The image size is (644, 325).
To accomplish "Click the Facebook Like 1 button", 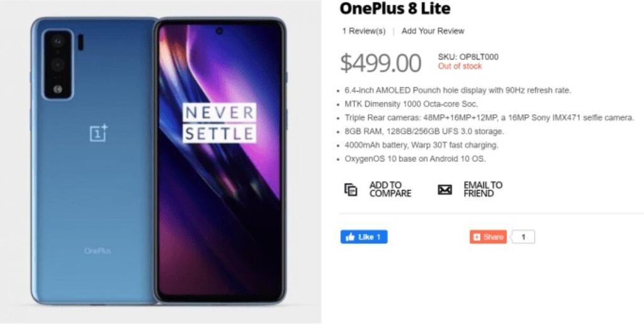I will [x=364, y=237].
